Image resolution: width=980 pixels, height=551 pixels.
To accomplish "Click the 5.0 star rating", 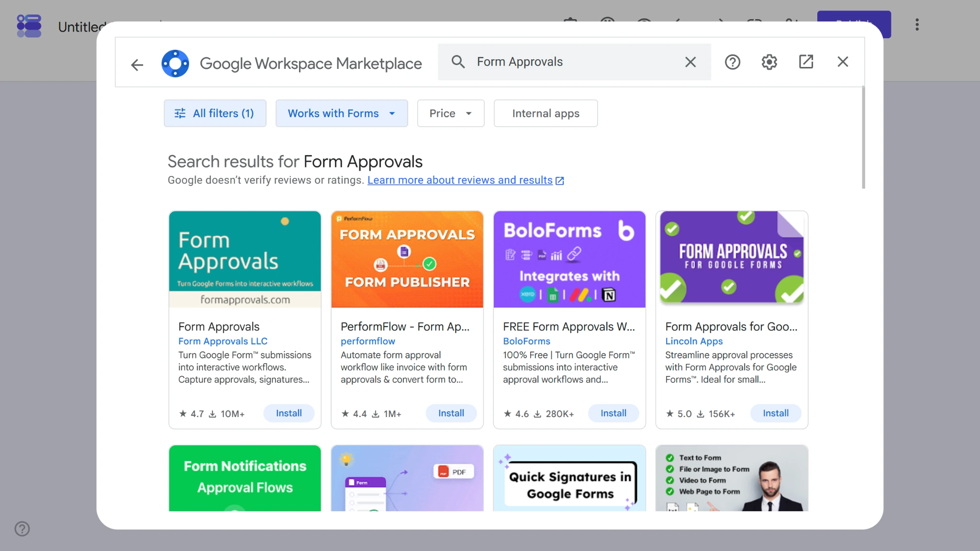I will pyautogui.click(x=679, y=414).
